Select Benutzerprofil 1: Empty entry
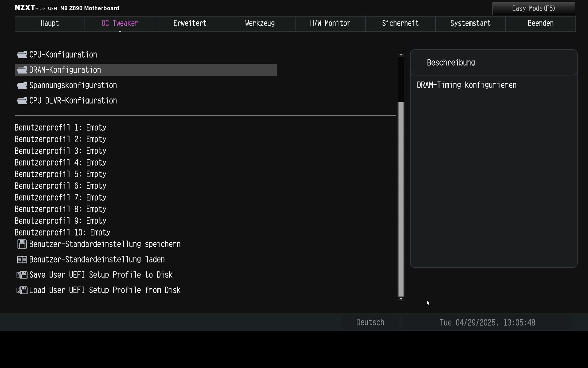 (x=60, y=128)
